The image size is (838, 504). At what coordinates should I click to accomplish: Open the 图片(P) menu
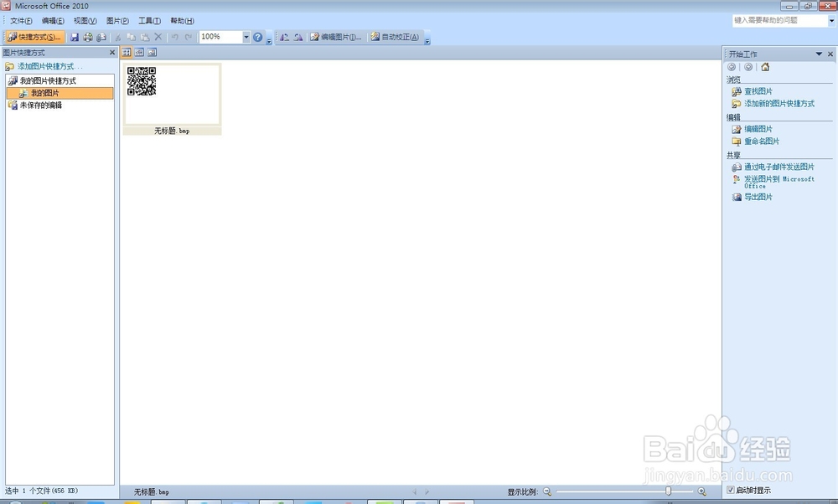point(117,21)
